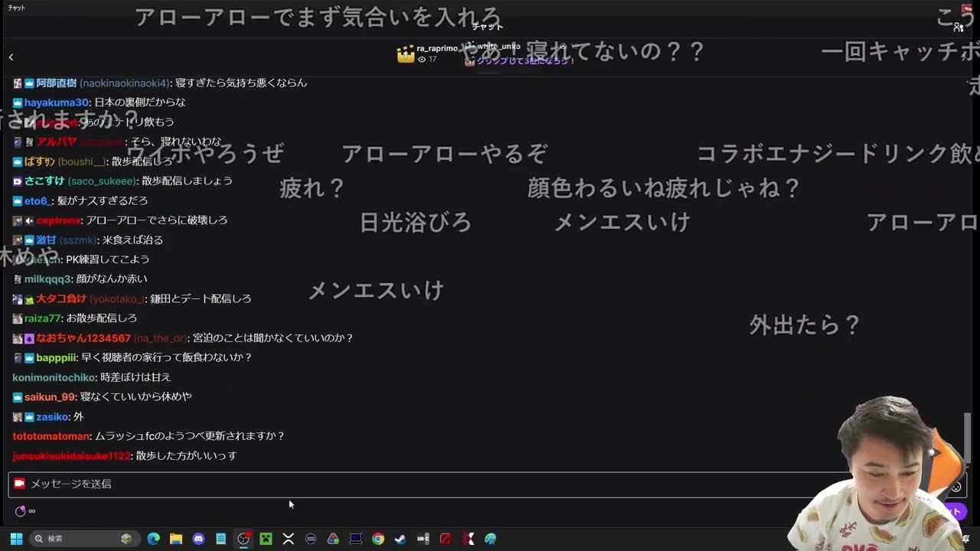Click username tototomatoman in chat

tap(51, 436)
